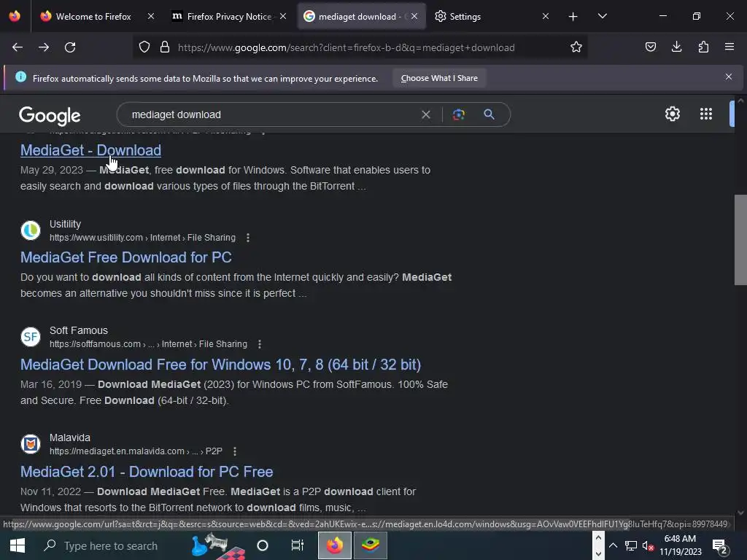Go forward to the next page
This screenshot has height=560, width=747.
click(44, 47)
